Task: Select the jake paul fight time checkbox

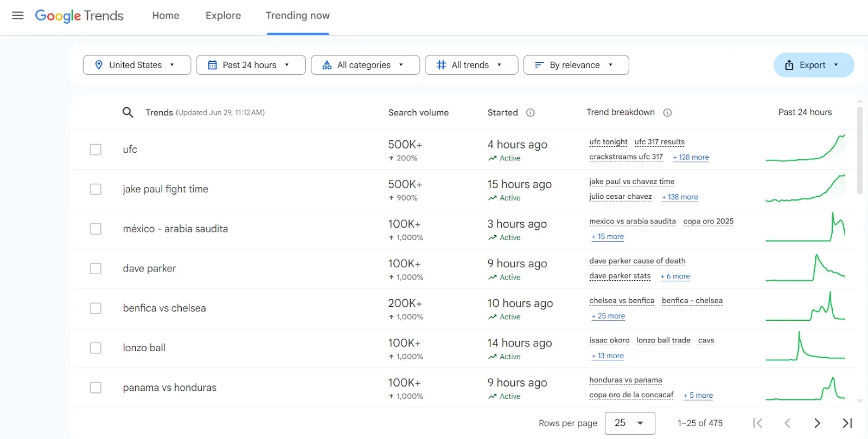Action: click(x=95, y=189)
